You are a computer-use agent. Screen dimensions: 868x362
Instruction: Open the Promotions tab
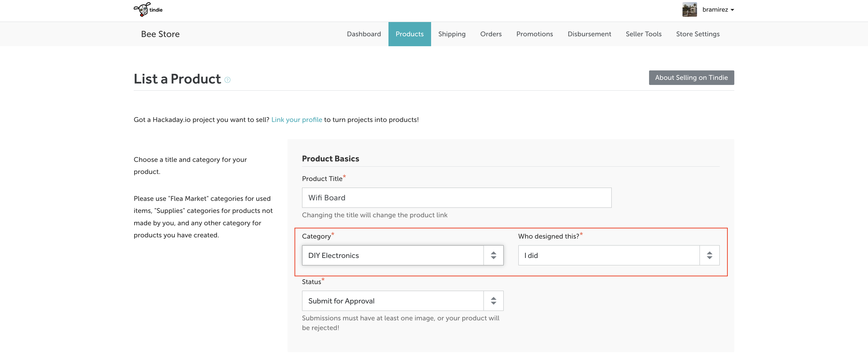(535, 34)
